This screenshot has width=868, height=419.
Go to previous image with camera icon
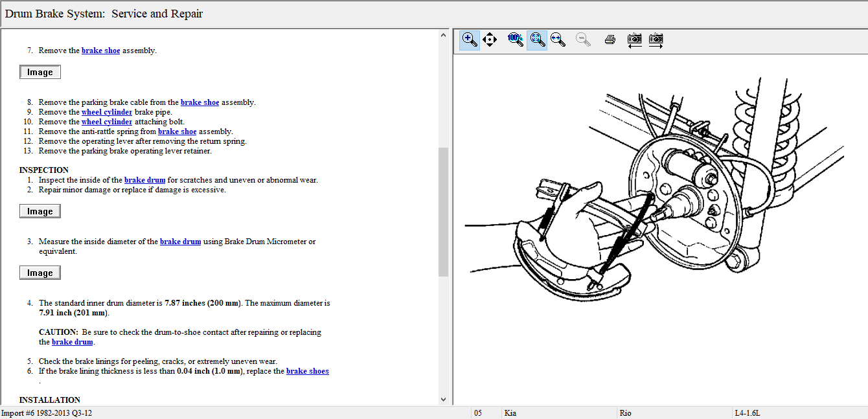tap(635, 40)
